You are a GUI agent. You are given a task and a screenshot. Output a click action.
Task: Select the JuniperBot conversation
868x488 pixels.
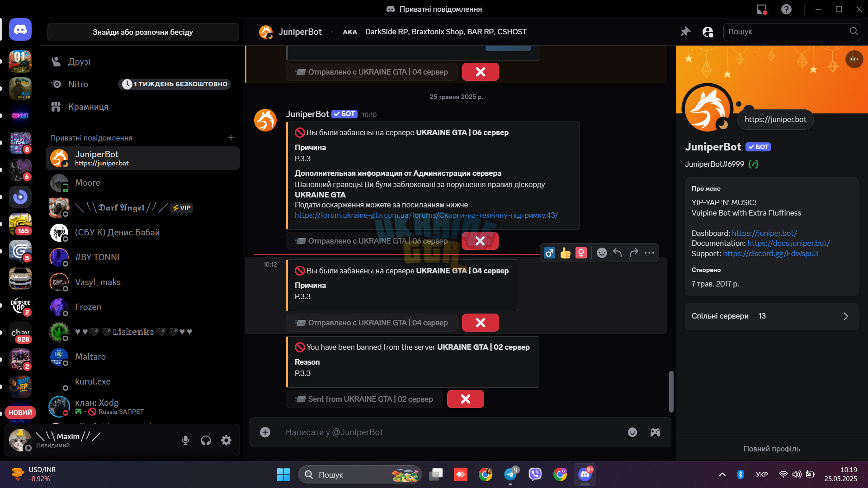point(143,158)
